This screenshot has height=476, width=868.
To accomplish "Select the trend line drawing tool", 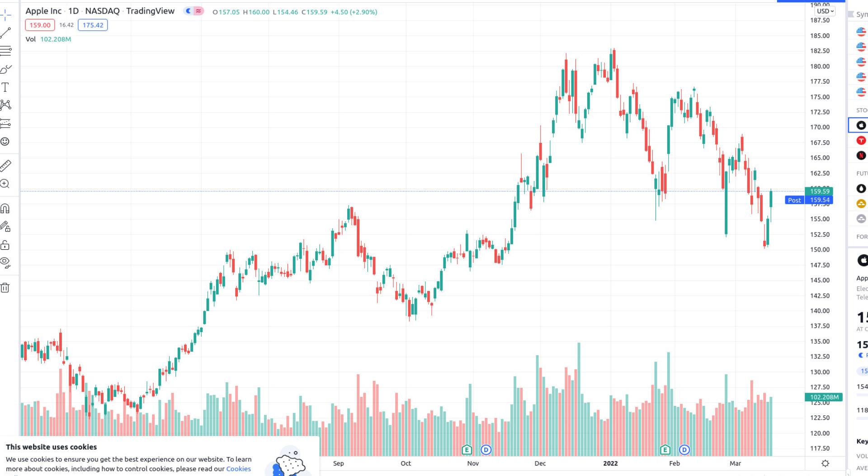I will [5, 33].
